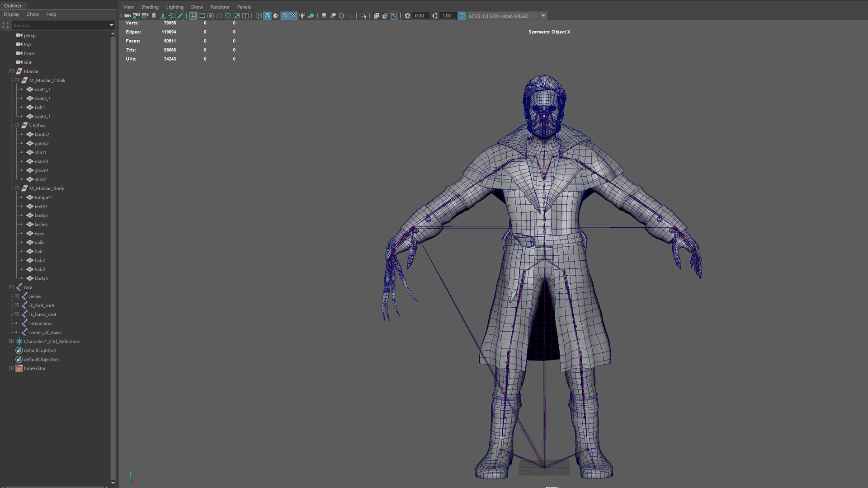Viewport: 868px width, 488px height.
Task: Open the Renderer menu
Action: click(220, 7)
